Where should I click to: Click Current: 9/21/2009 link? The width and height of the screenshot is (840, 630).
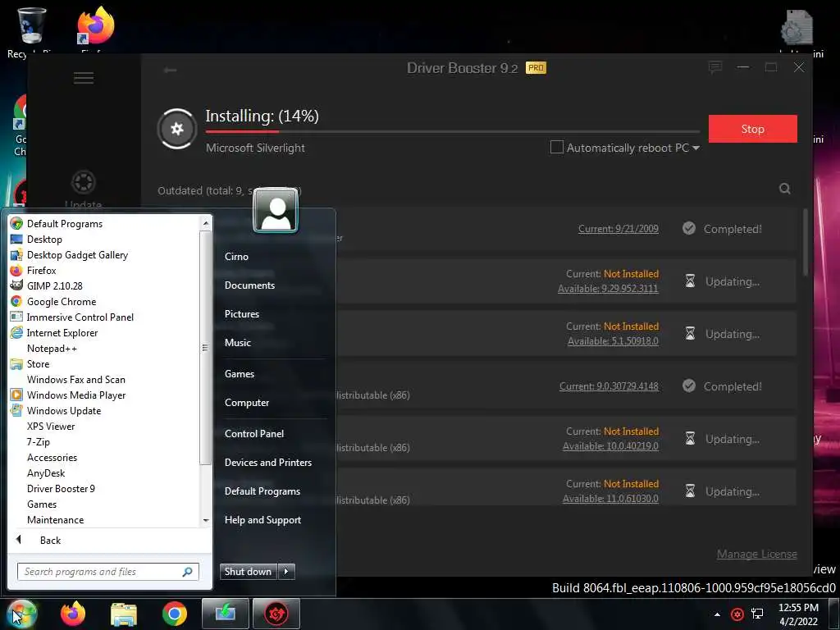[619, 229]
